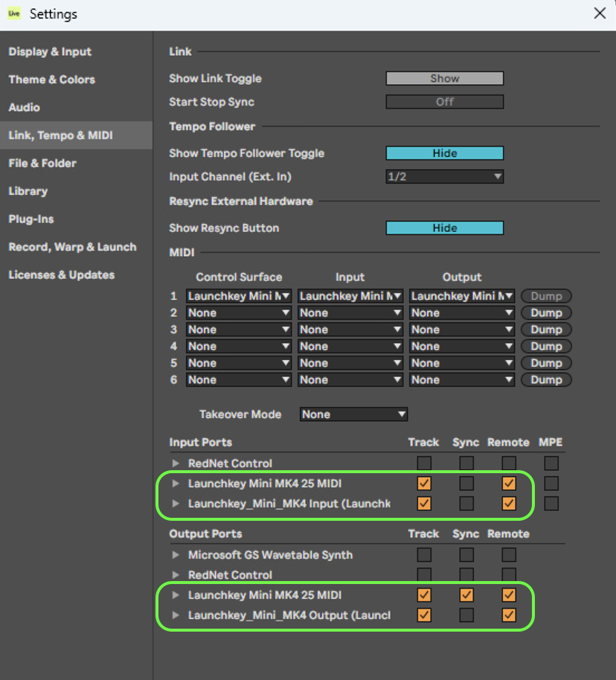Image resolution: width=616 pixels, height=680 pixels.
Task: Open the Output dropdown for row 1
Action: click(x=462, y=296)
